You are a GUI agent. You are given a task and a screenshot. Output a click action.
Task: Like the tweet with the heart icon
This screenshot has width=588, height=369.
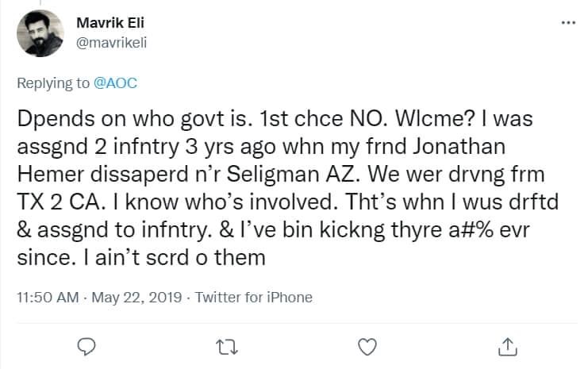tap(366, 346)
